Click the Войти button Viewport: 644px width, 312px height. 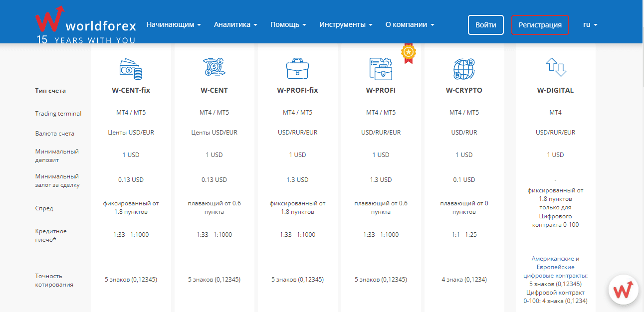tap(485, 24)
